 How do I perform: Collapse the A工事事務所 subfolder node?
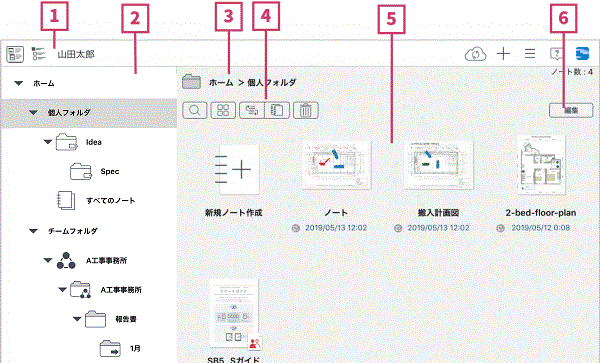[x=62, y=290]
